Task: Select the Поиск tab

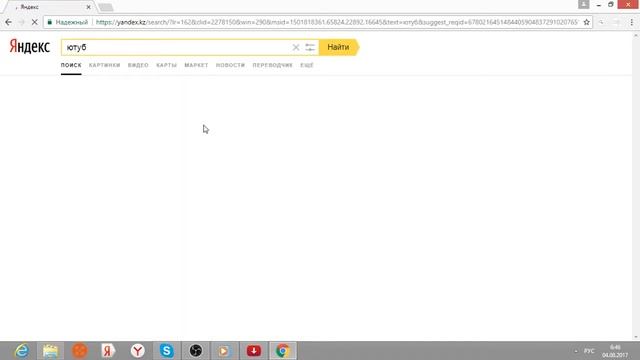Action: 71,65
